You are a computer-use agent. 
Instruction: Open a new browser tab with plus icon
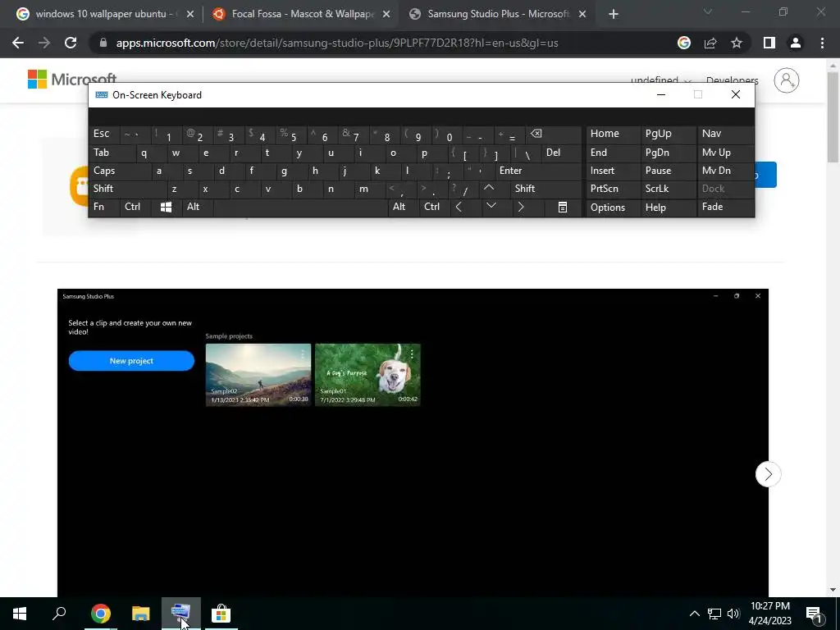click(614, 14)
